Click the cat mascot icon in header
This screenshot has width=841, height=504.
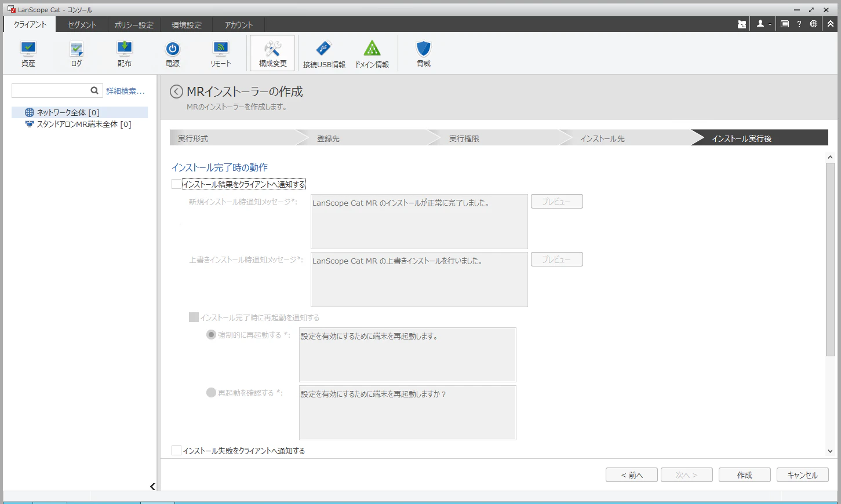point(742,24)
